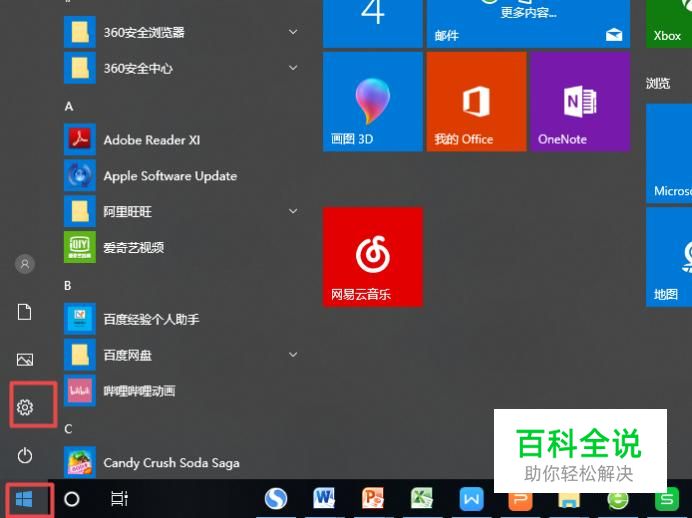Image resolution: width=692 pixels, height=518 pixels.
Task: Open the 360安全浏览器 folder
Action: [182, 32]
